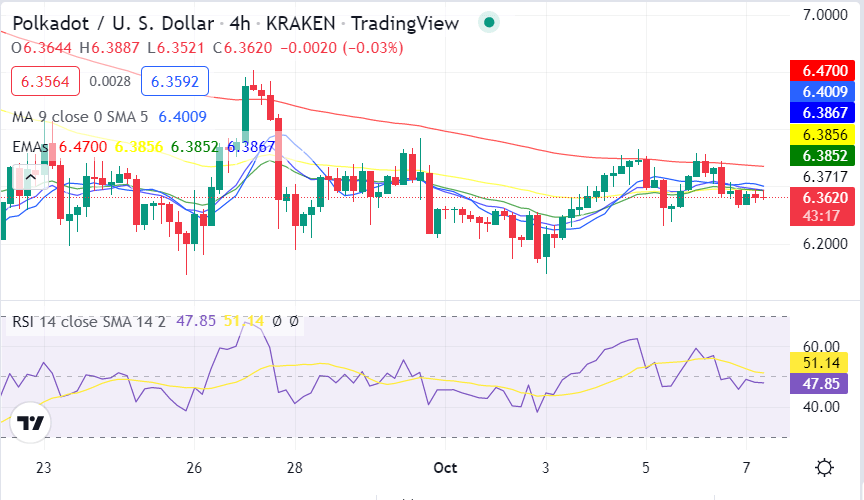Click the red 6.4700 price axis label
Screen dimensions: 864x500
(x=822, y=71)
